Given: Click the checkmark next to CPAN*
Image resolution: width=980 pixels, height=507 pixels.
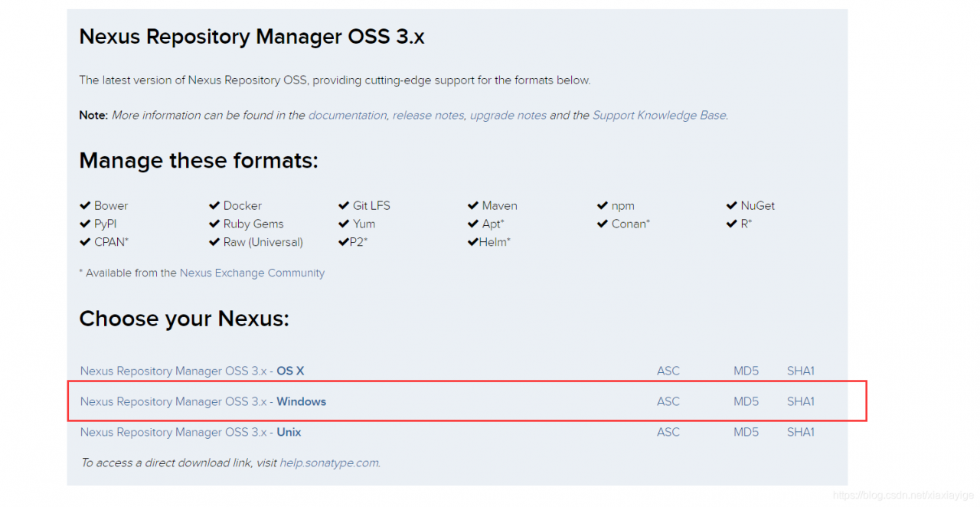Looking at the screenshot, I should coord(85,242).
